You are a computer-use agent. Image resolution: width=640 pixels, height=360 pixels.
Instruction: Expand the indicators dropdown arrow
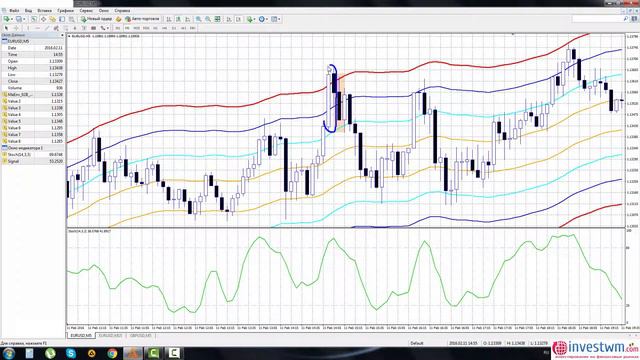pos(255,19)
